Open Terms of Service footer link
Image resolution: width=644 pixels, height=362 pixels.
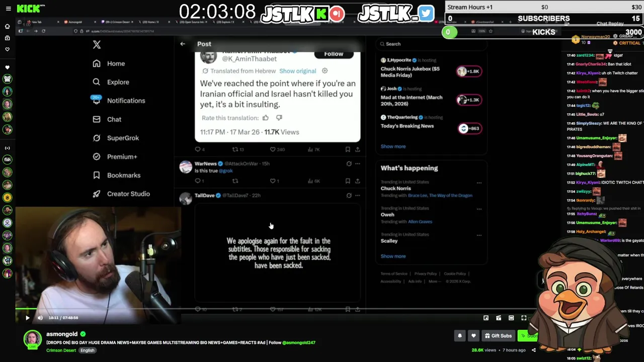coord(394,274)
